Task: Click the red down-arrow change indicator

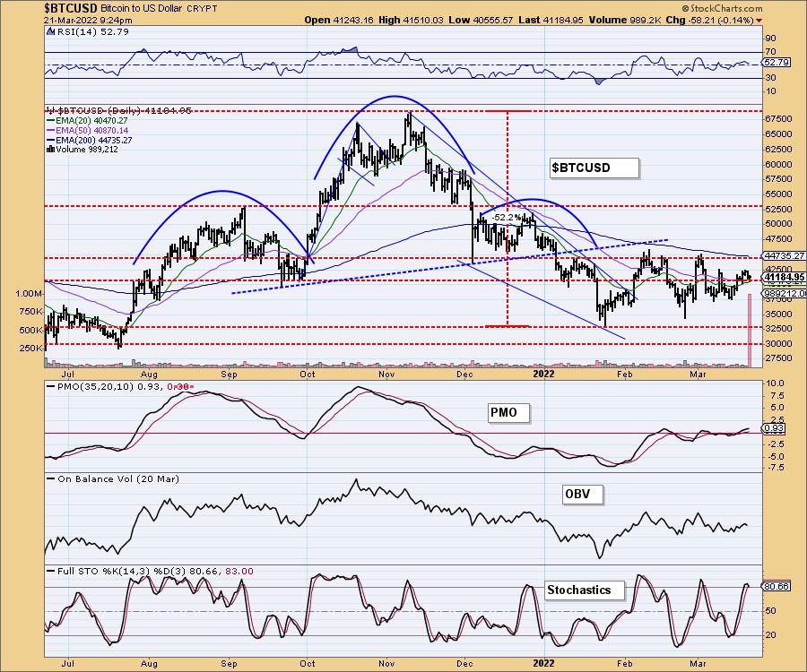Action: [759, 21]
